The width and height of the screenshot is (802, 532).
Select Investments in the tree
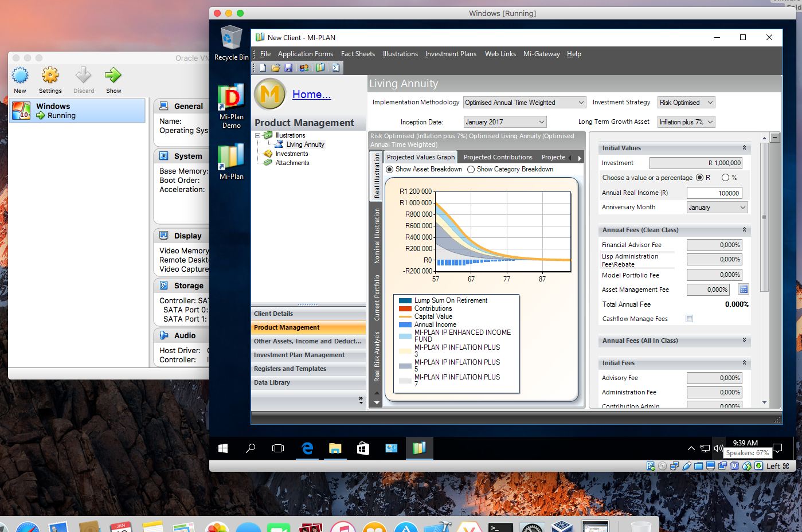point(291,154)
